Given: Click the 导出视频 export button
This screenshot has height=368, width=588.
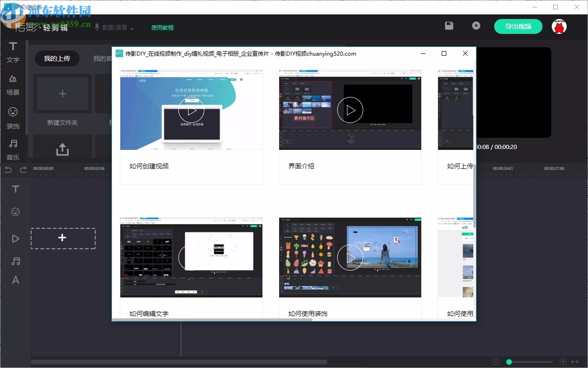Looking at the screenshot, I should tap(518, 26).
